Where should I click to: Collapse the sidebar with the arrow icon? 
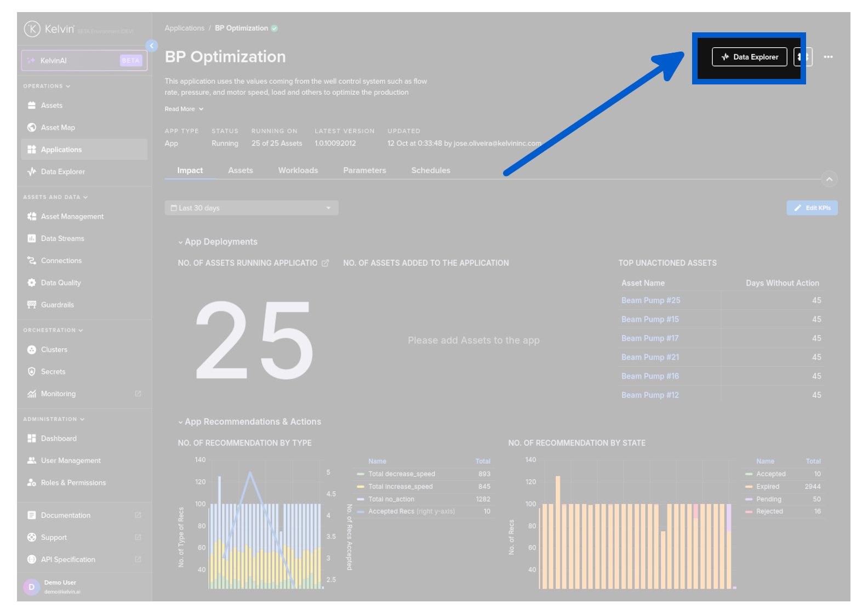coord(152,46)
